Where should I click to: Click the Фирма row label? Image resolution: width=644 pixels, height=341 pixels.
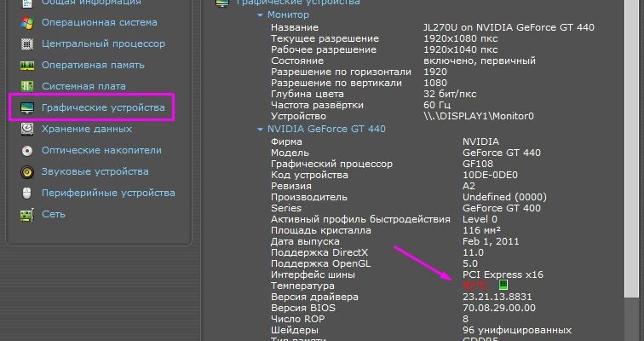click(286, 142)
